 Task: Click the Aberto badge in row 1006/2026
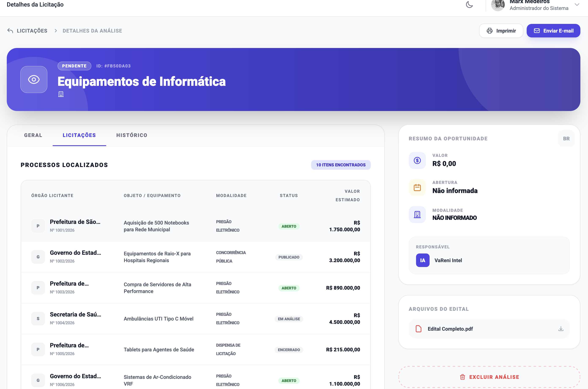289,381
